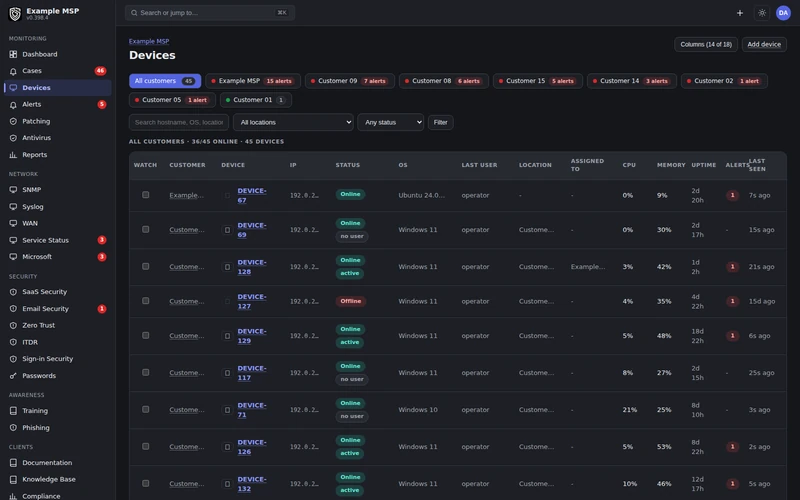Click the hostname search input
Viewport: 800px width, 500px height.
[179, 122]
